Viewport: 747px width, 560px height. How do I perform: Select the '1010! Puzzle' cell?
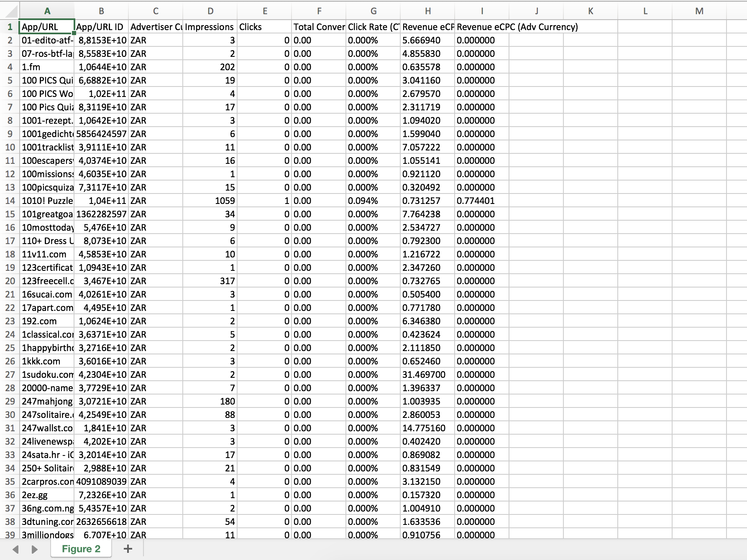(x=47, y=201)
